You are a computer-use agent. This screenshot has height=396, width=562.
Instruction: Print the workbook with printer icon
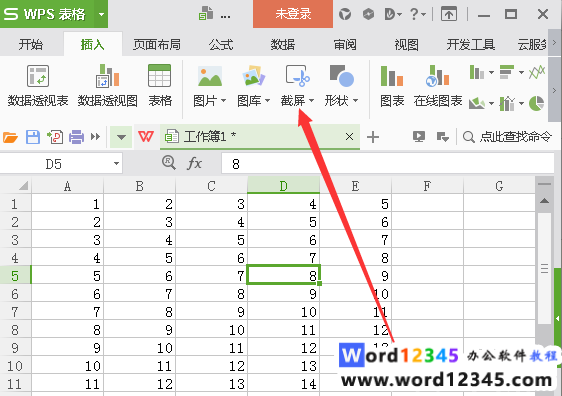(x=76, y=137)
